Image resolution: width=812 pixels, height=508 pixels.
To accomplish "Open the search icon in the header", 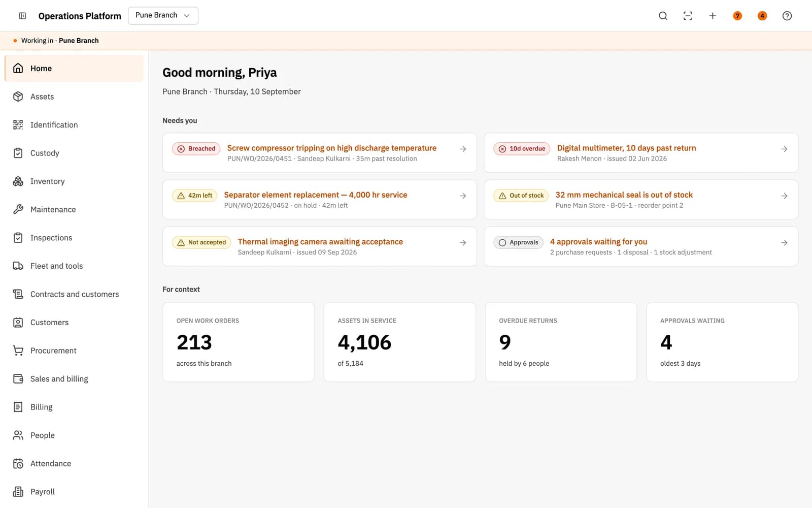I will tap(663, 16).
